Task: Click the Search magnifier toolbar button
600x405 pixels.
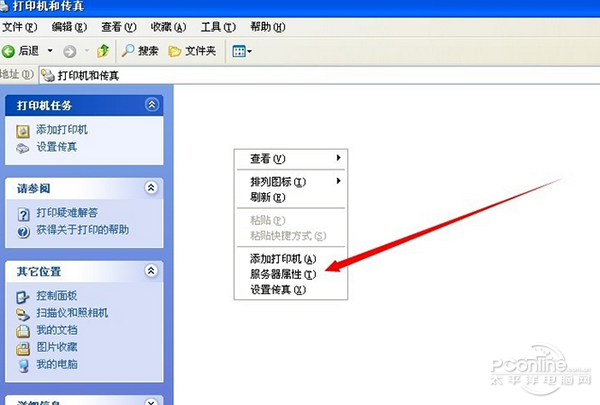Action: pyautogui.click(x=140, y=51)
